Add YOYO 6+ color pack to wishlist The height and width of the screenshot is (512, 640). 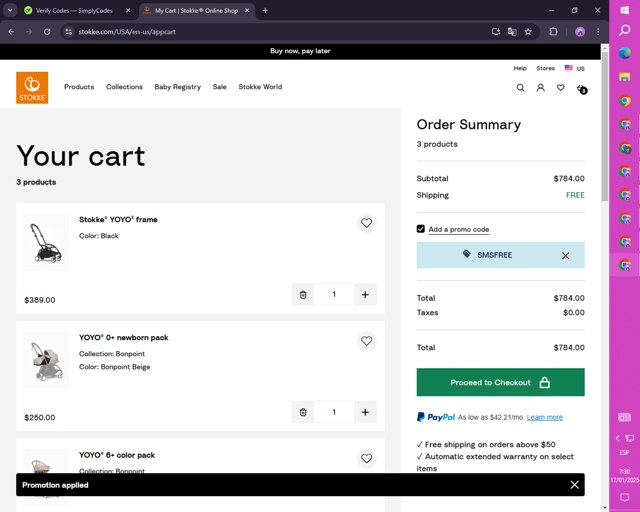(366, 459)
